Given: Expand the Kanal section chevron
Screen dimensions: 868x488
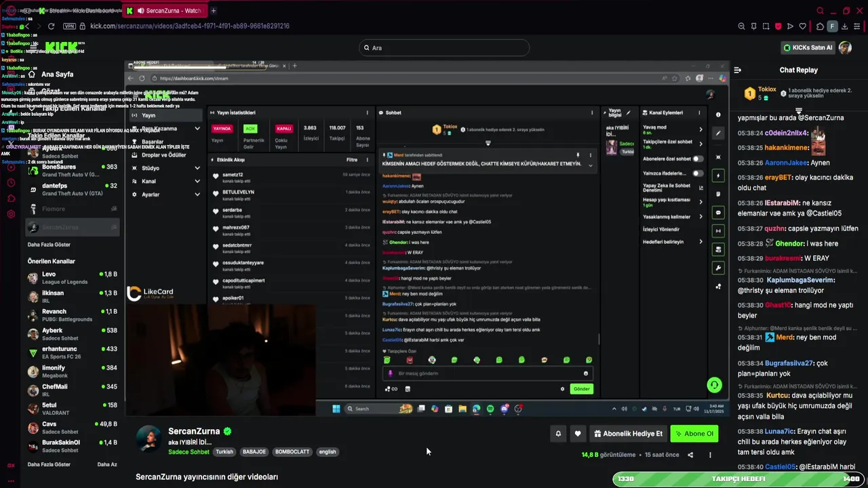Looking at the screenshot, I should (197, 181).
